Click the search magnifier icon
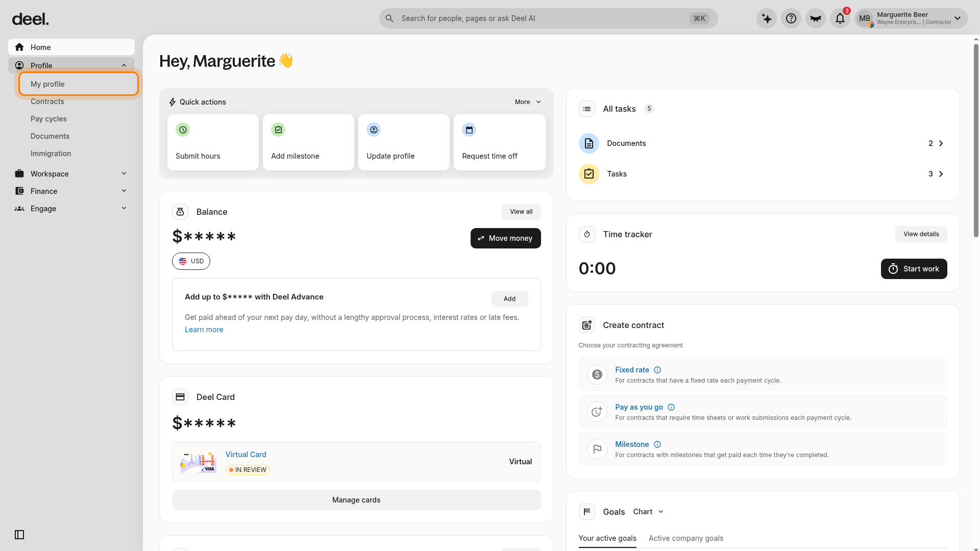Viewport: 980px width, 551px height. [x=389, y=18]
